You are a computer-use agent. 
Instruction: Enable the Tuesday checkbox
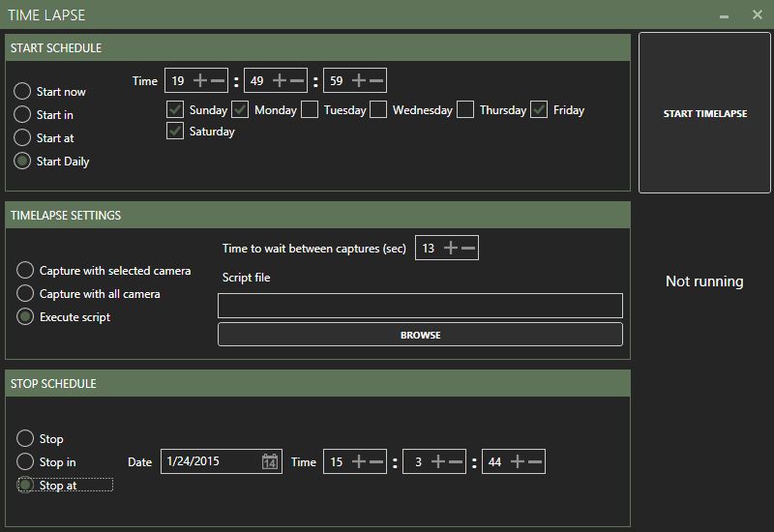(310, 109)
